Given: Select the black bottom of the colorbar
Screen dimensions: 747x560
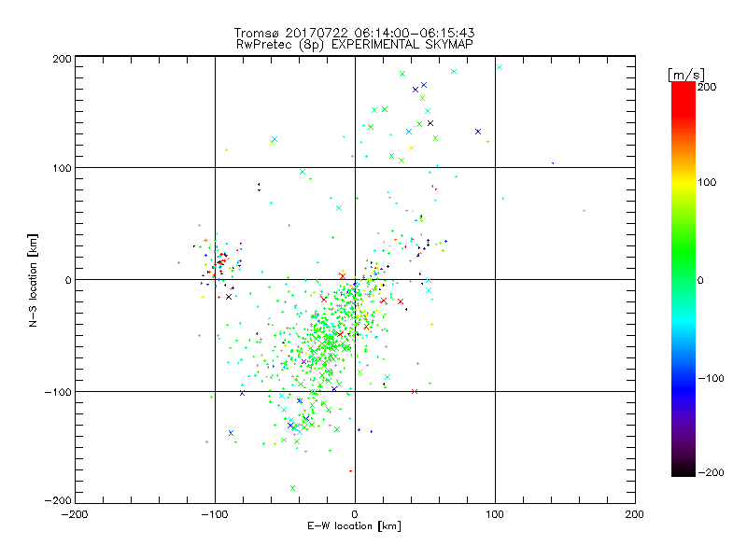Looking at the screenshot, I should (684, 467).
